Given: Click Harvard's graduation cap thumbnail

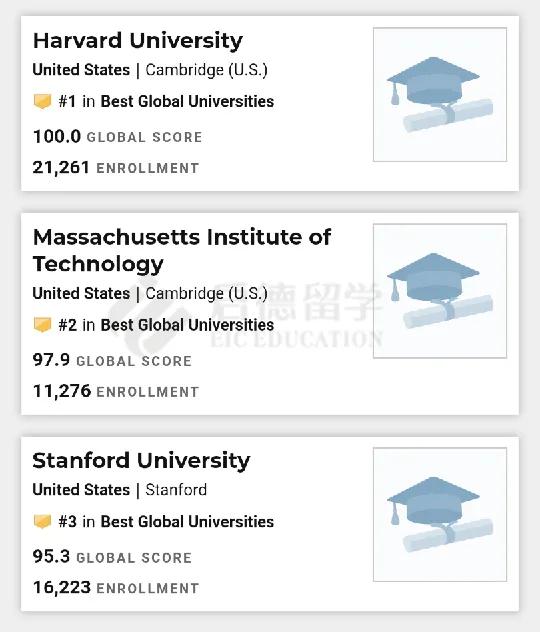Looking at the screenshot, I should (x=440, y=94).
